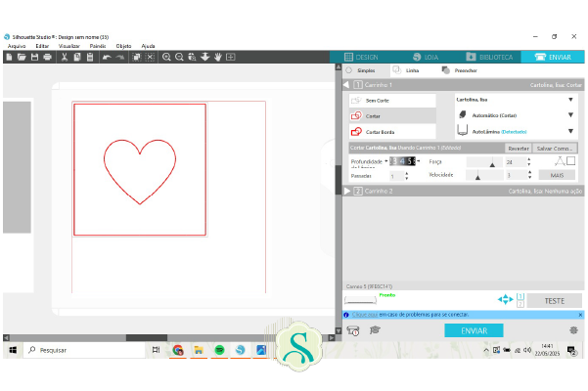Decrease blade depth using the left arrow
588x391 pixels.
tap(386, 161)
